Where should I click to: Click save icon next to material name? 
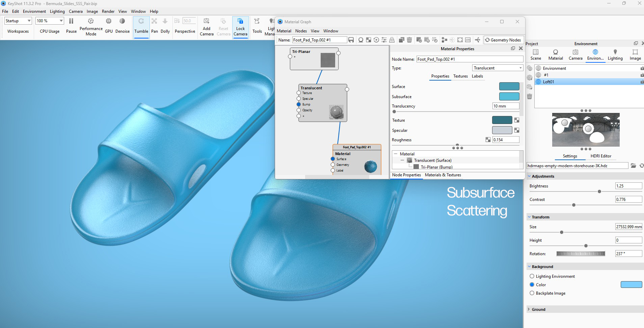(351, 40)
